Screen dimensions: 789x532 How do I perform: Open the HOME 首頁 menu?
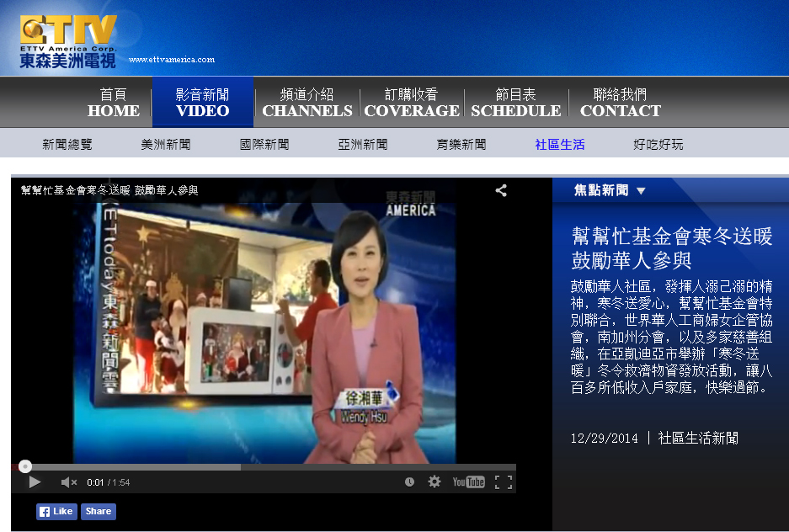point(113,103)
